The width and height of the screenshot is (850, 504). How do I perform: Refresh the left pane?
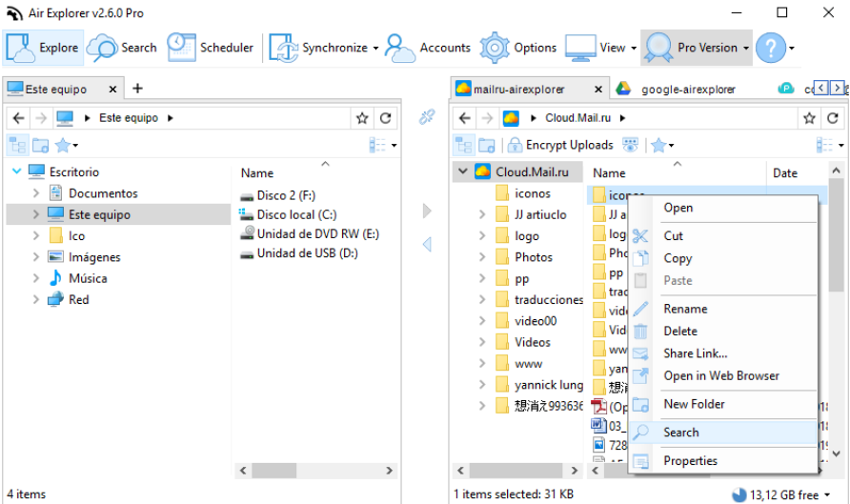[385, 118]
